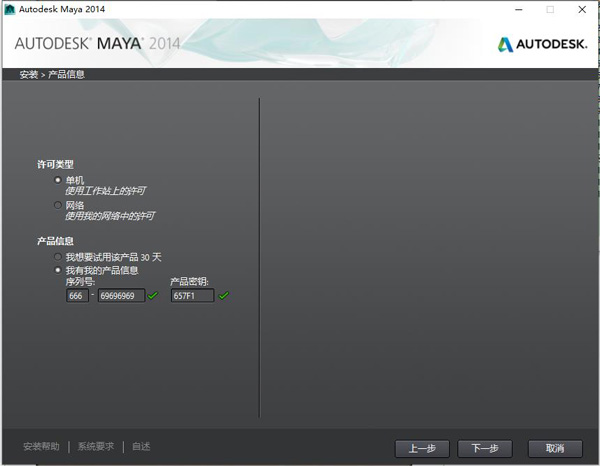Click the 产品密钥 label
This screenshot has height=466, width=600.
[189, 282]
